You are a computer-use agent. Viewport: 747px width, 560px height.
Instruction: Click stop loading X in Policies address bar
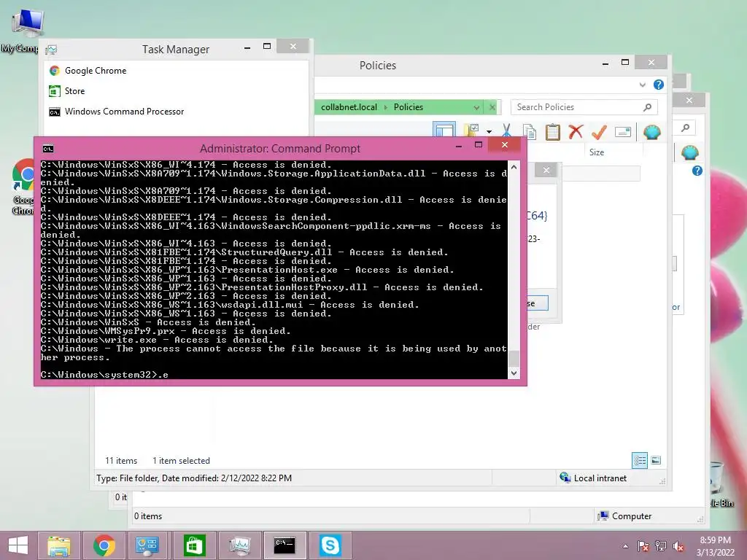coord(492,108)
